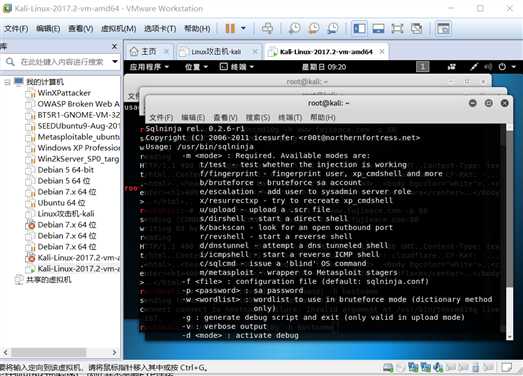Close the 主页 tab
The height and width of the screenshot is (376, 523).
166,52
